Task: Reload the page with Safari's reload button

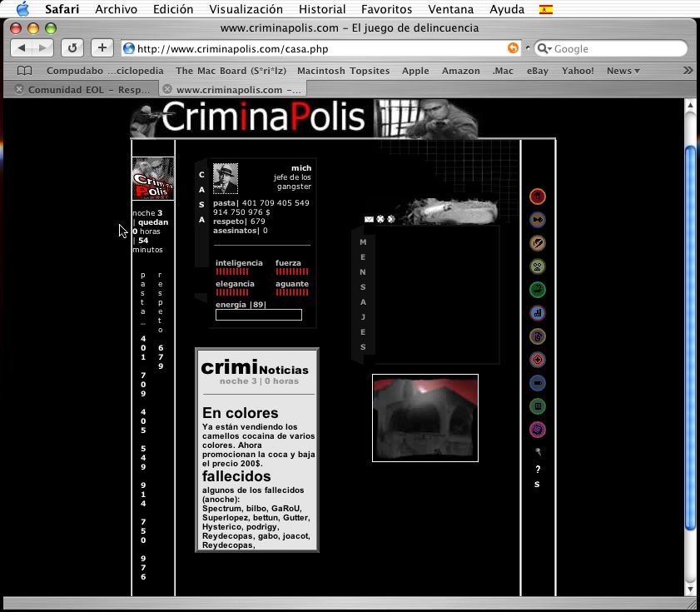Action: [72, 48]
